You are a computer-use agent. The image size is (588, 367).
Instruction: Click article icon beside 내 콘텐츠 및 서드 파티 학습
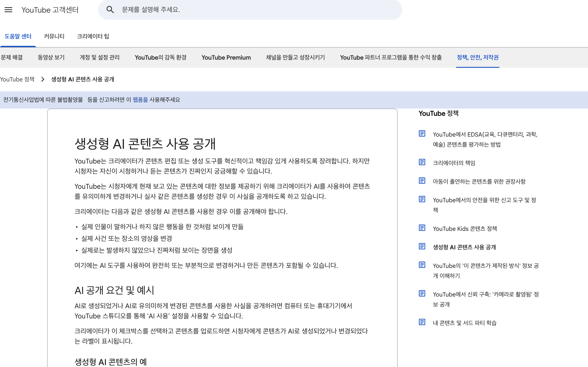[x=422, y=322]
